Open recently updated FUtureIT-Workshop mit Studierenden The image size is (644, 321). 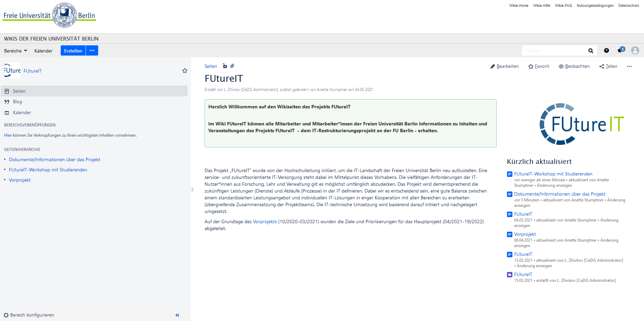click(x=553, y=174)
